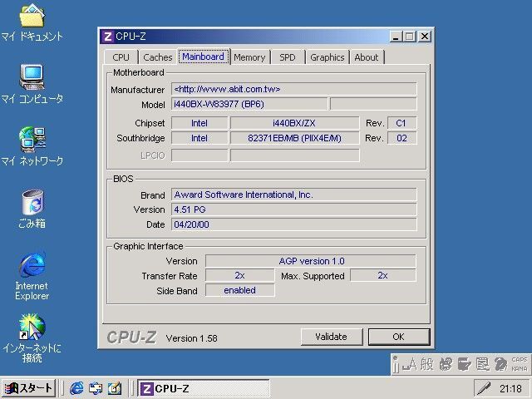Image resolution: width=532 pixels, height=399 pixels.
Task: Open the My Documents desktop icon
Action: (x=32, y=17)
